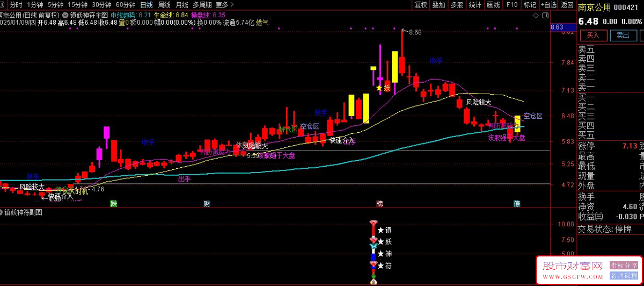Toggle 复权 price adjustment
The height and width of the screenshot is (286, 644).
tap(421, 5)
